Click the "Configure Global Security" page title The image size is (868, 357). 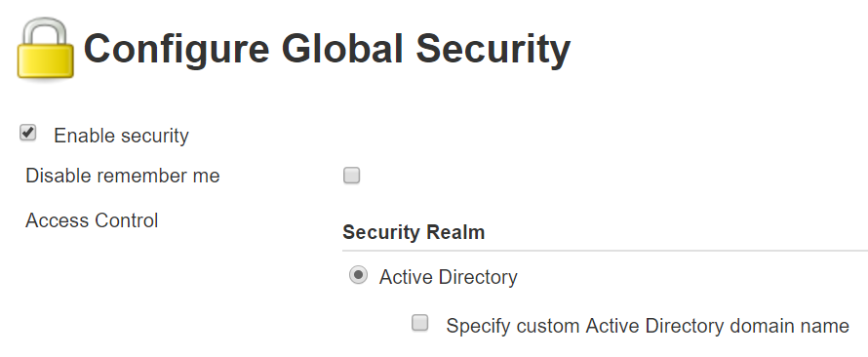[x=327, y=49]
